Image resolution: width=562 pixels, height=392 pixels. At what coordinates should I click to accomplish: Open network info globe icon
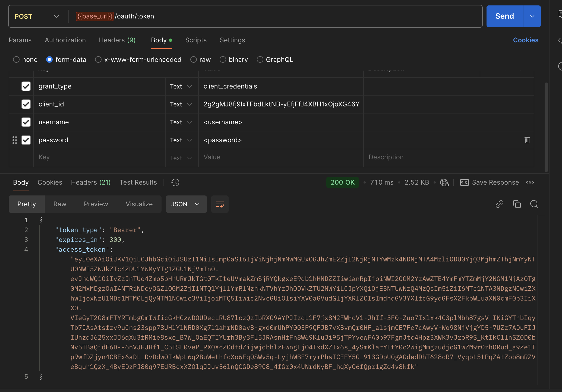coord(444,182)
